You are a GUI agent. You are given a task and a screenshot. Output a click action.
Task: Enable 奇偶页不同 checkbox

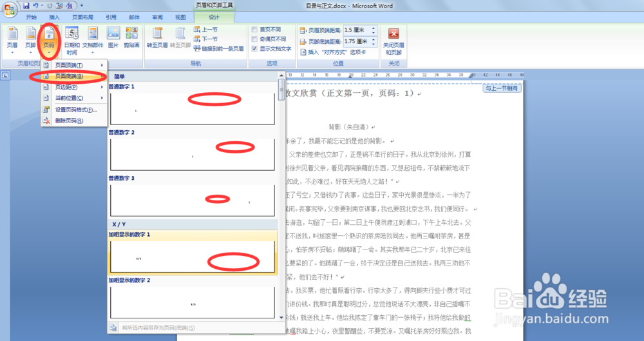click(x=254, y=39)
